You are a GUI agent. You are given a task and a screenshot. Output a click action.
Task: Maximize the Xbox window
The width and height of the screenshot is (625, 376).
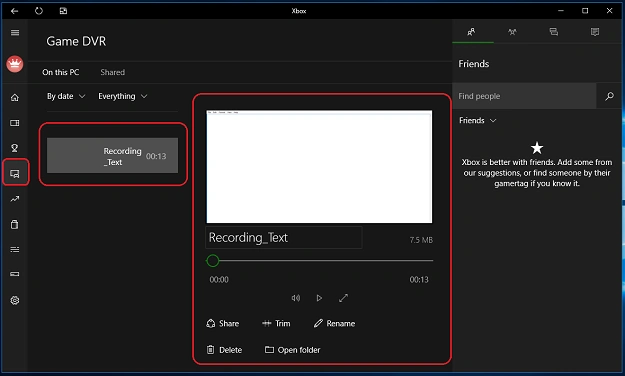click(x=585, y=11)
